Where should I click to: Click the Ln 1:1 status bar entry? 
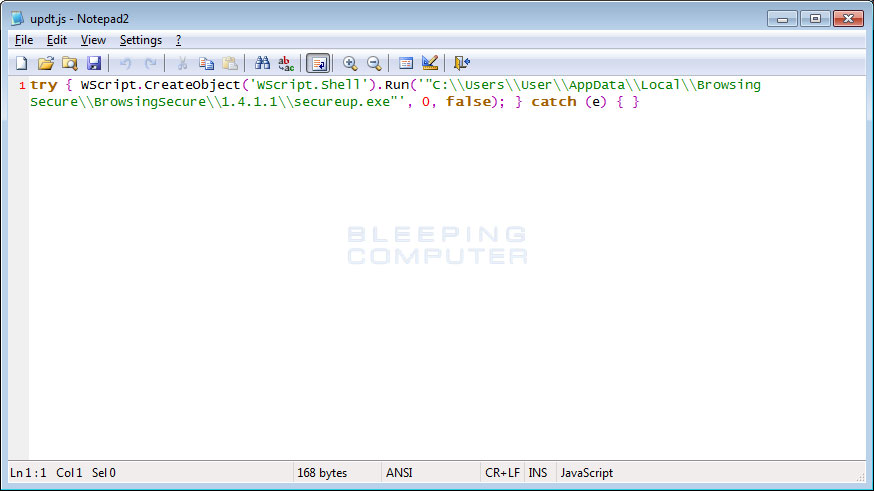[28, 473]
